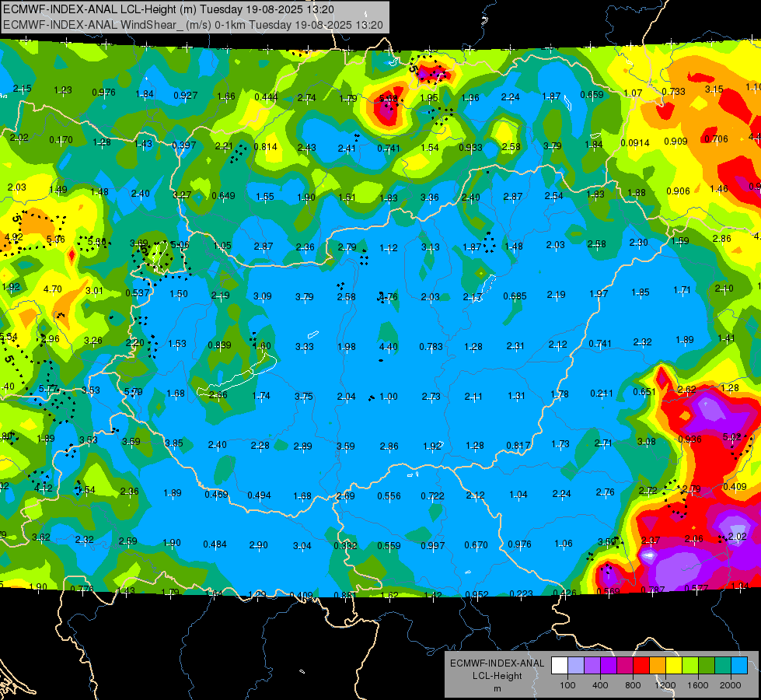Screen dimensions: 761x700
Task: Click the wind shear value 0.839
Action: 219,345
